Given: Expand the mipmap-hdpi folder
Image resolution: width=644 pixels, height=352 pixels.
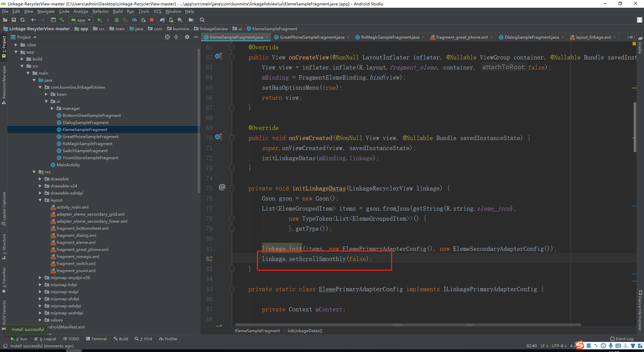Looking at the screenshot, I should point(40,284).
